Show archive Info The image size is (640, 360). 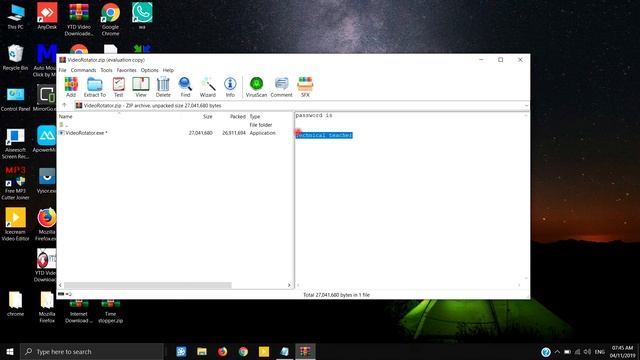[x=230, y=87]
